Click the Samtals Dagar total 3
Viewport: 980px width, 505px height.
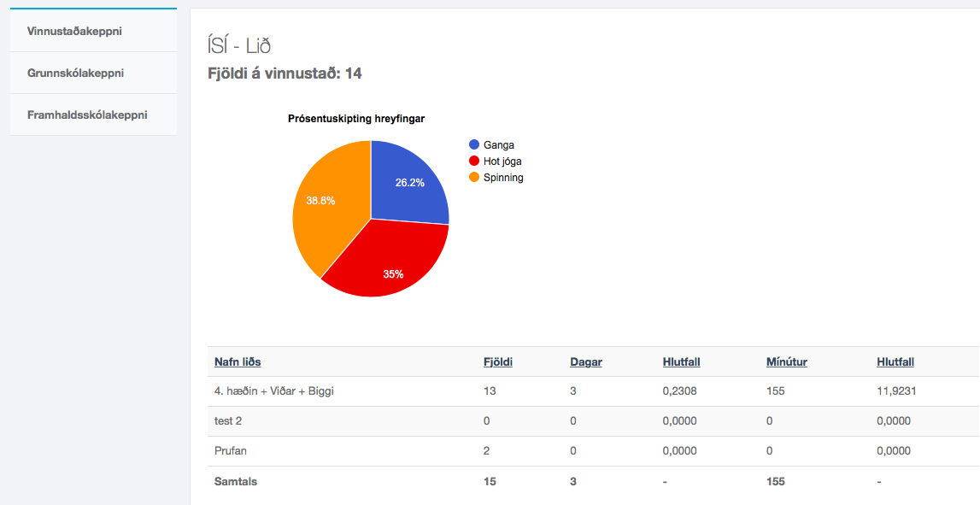click(573, 482)
